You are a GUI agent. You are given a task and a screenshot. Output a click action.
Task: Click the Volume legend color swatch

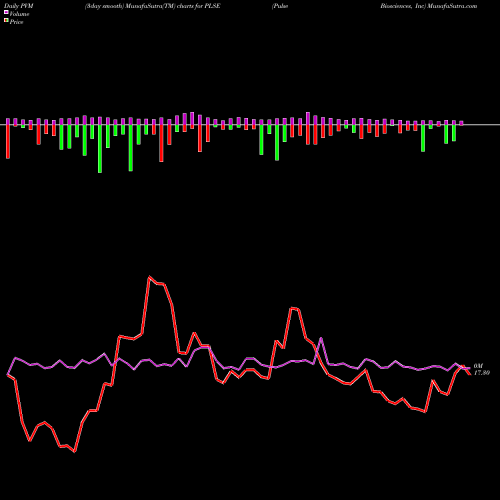point(6,12)
